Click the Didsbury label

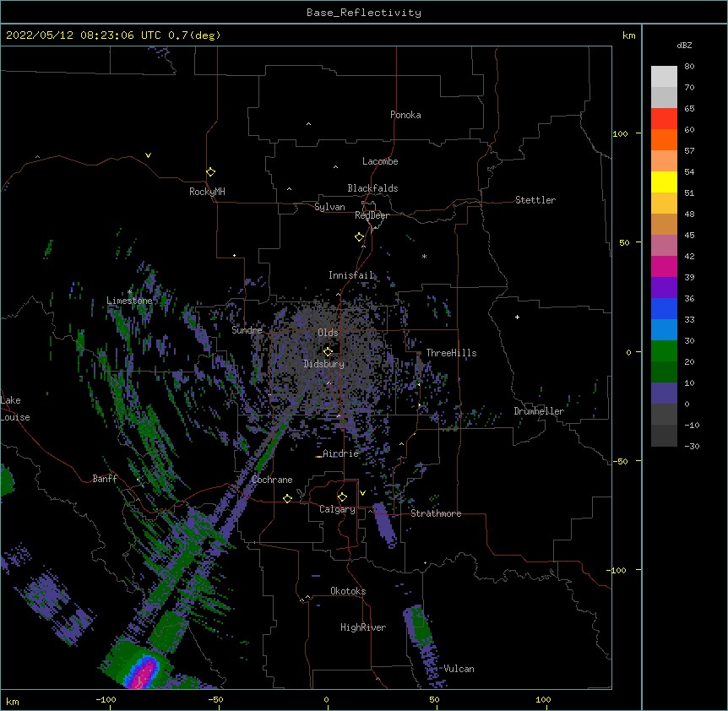[x=324, y=364]
